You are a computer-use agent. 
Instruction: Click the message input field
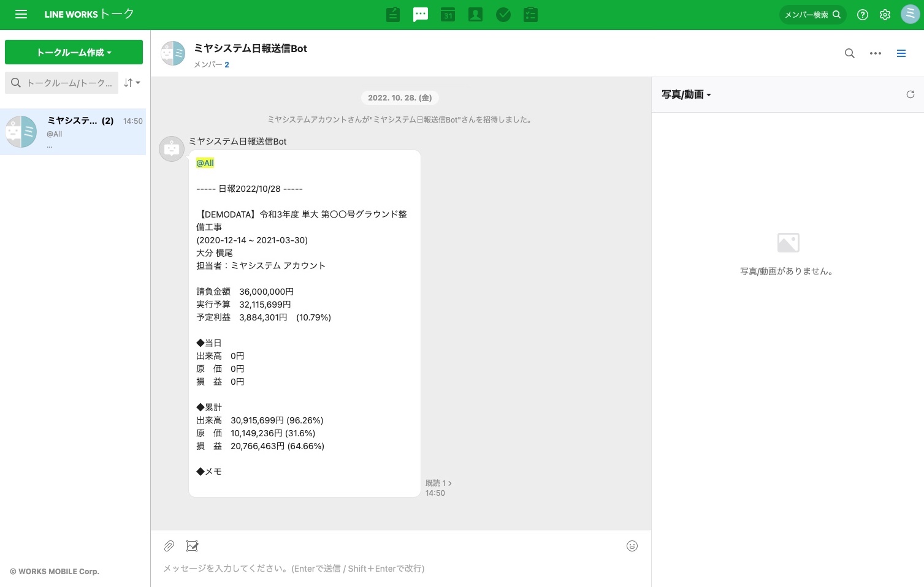click(401, 569)
